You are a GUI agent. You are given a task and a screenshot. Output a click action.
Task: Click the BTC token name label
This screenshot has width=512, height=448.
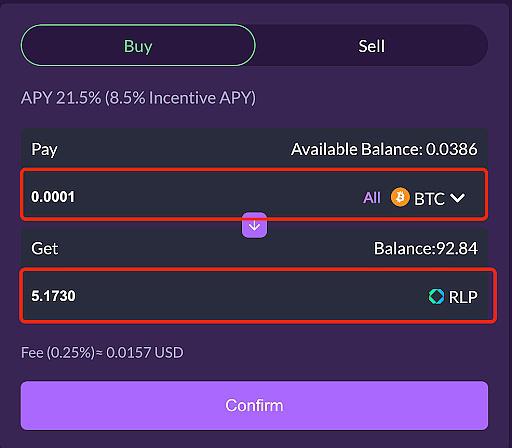pos(429,199)
